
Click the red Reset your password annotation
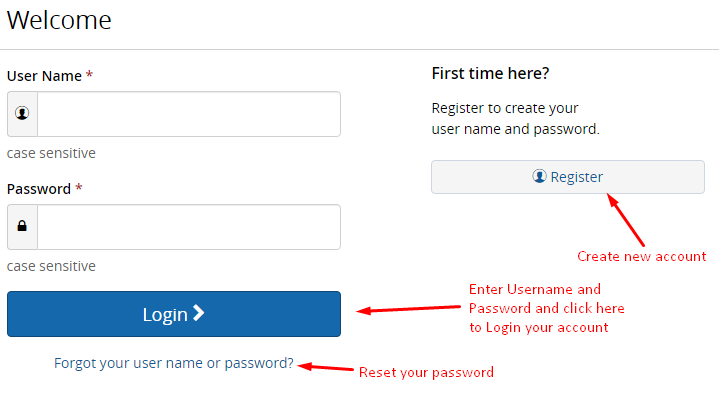[426, 372]
